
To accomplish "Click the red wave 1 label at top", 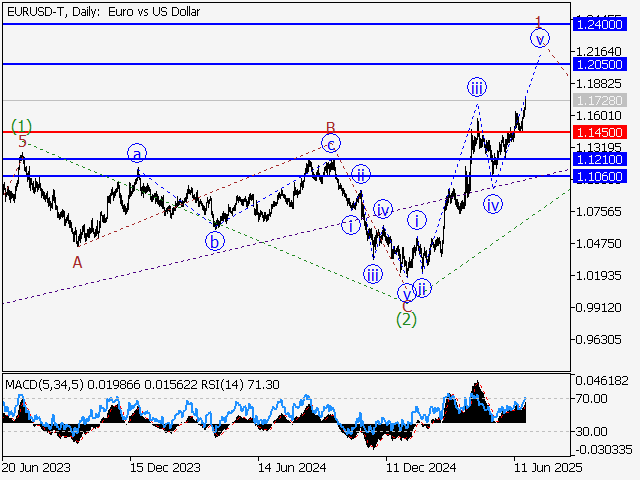I will point(538,21).
